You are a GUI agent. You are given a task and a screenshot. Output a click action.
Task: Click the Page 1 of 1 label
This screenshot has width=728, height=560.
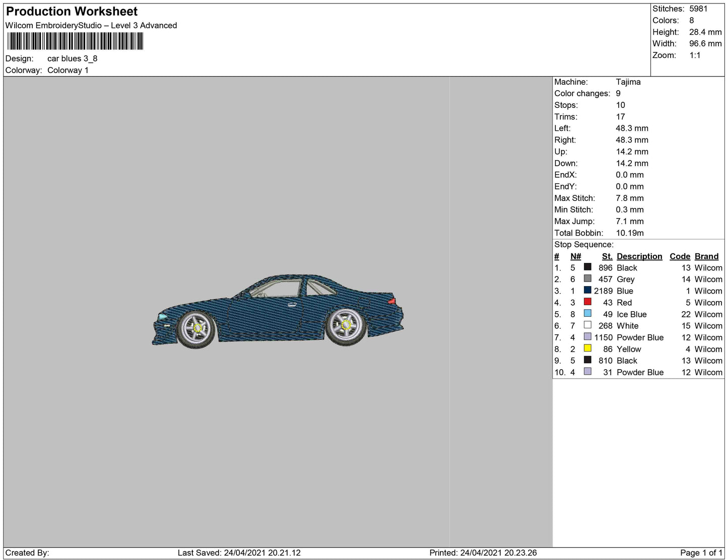pyautogui.click(x=701, y=552)
